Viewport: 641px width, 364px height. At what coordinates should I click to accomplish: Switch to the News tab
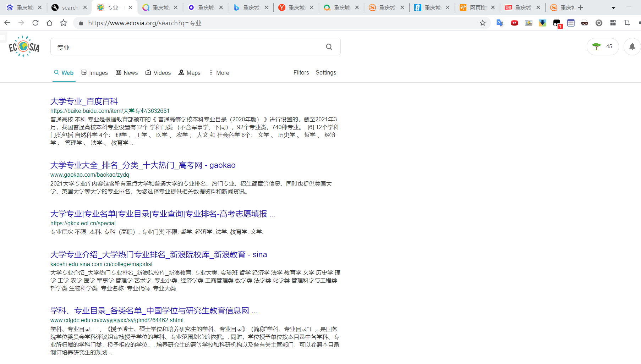coord(127,73)
